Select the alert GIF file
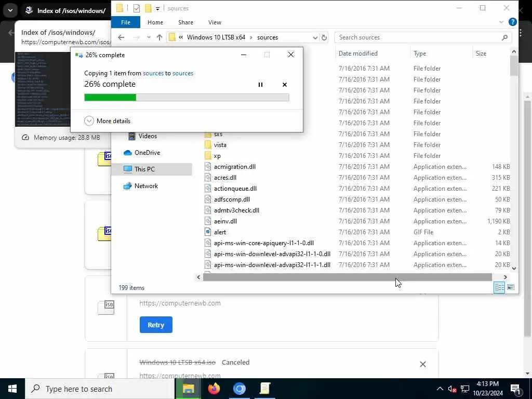The height and width of the screenshot is (399, 532). (x=220, y=232)
